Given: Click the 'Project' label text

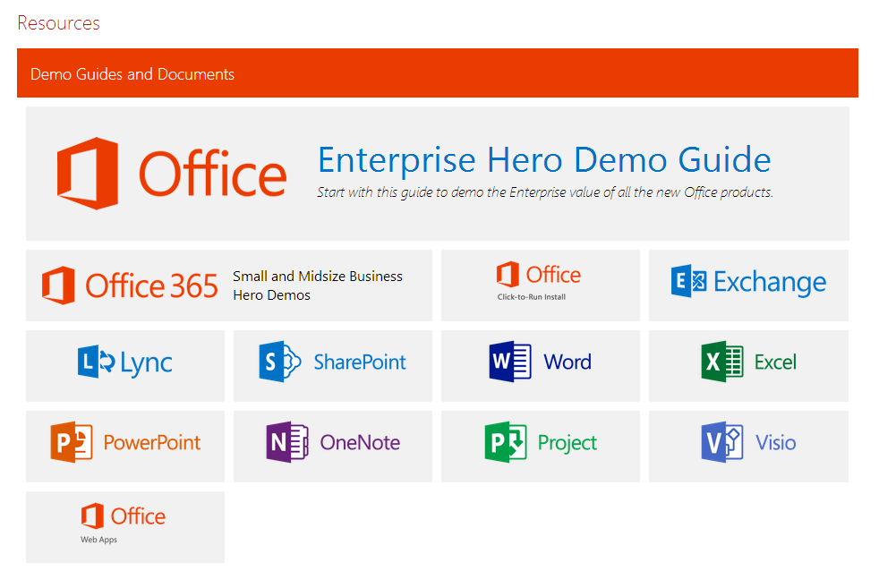Looking at the screenshot, I should pos(568,443).
